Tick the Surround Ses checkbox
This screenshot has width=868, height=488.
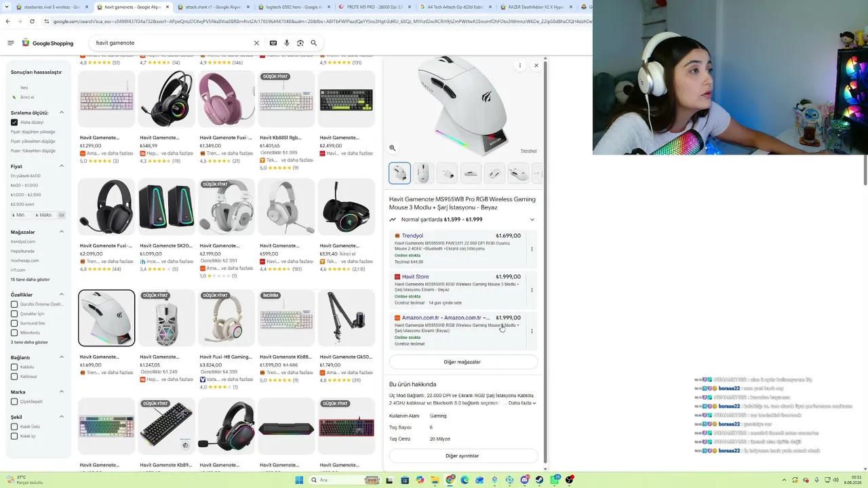tap(14, 323)
